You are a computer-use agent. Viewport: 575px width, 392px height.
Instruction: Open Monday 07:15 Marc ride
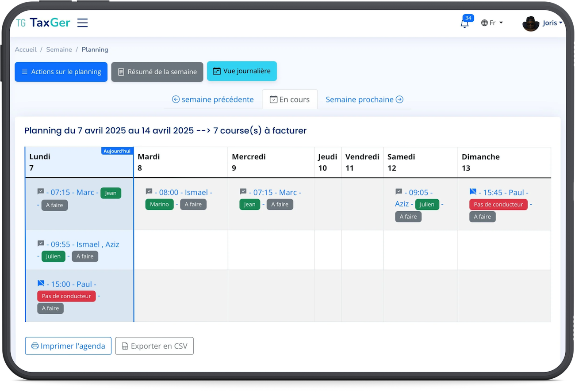(72, 192)
